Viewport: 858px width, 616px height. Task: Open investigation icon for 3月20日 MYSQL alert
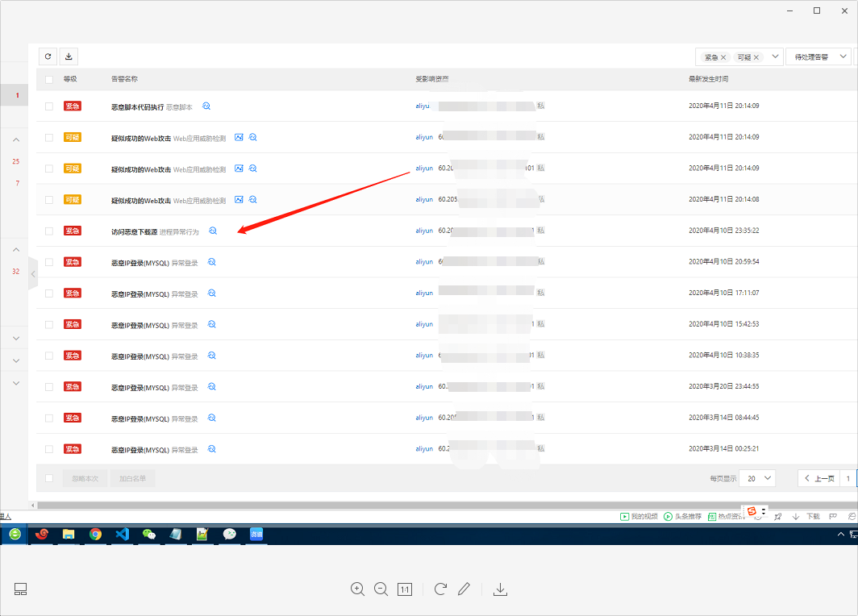point(212,387)
